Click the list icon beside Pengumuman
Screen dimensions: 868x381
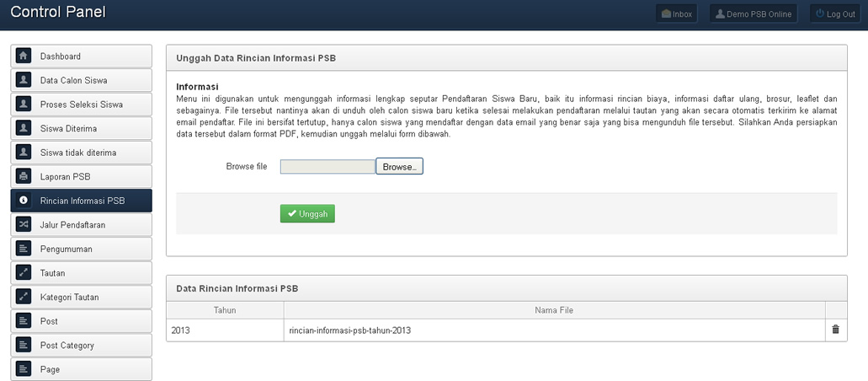click(x=24, y=250)
